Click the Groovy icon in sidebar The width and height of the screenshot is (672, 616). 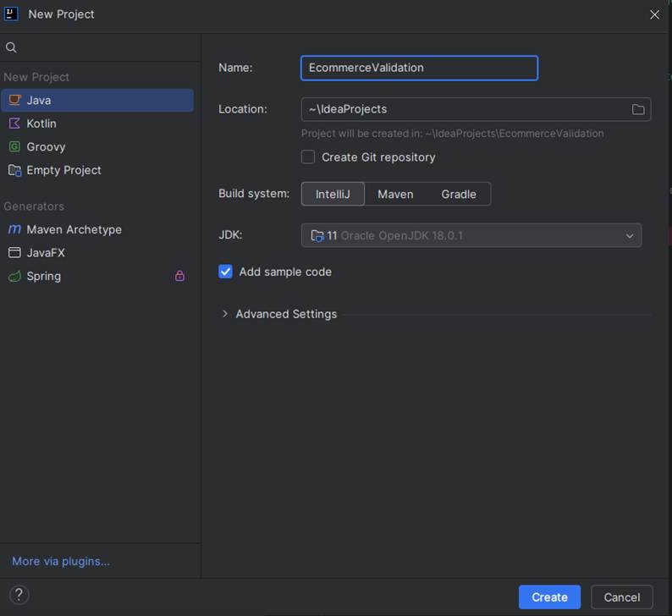point(14,146)
